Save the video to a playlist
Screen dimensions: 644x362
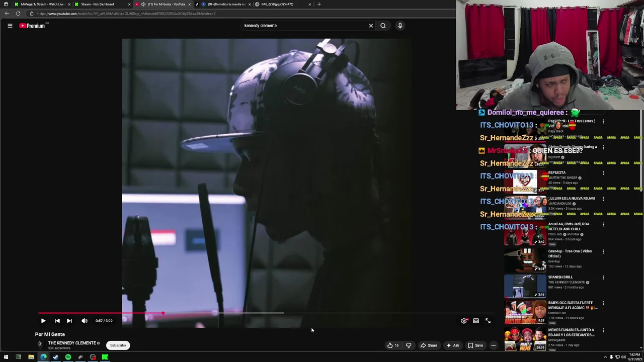(475, 345)
